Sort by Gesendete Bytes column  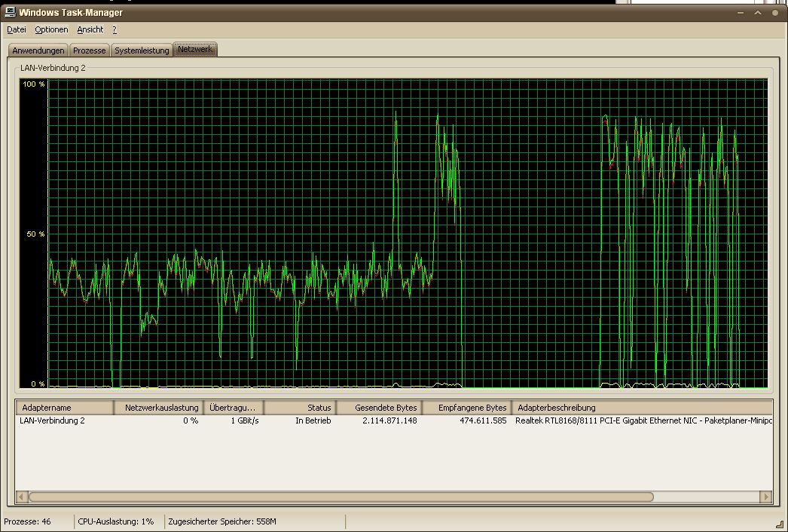pyautogui.click(x=377, y=408)
